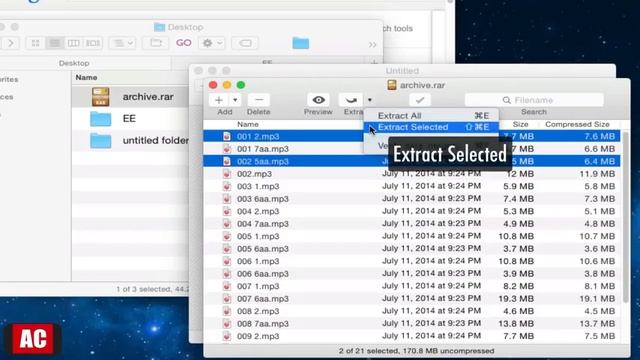The image size is (640, 360).
Task: Open the Add button dropdown arrow
Action: (x=235, y=100)
